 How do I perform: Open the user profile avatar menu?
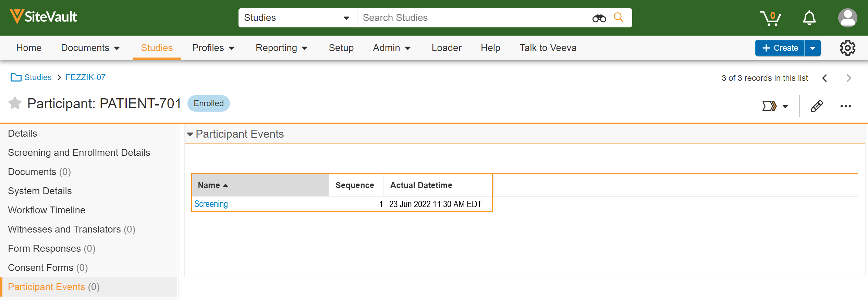[847, 18]
